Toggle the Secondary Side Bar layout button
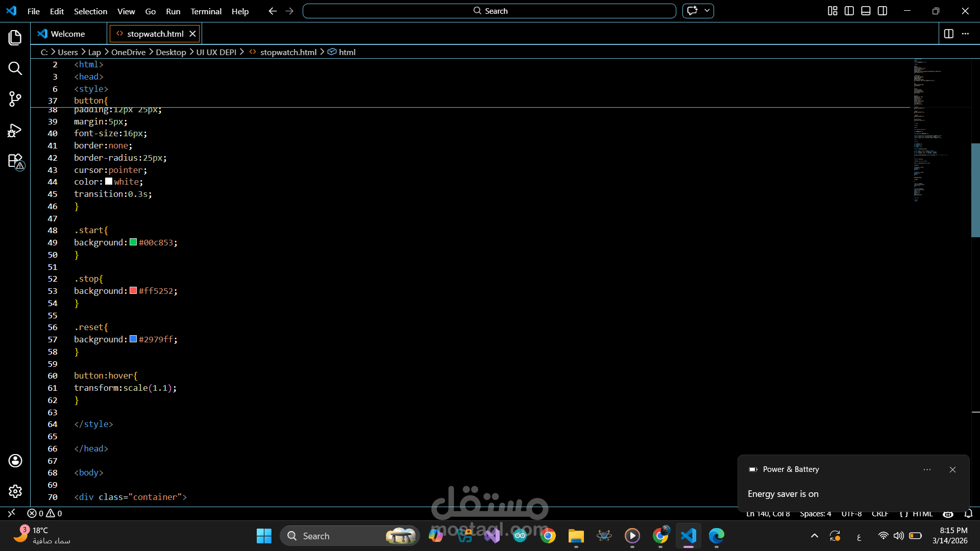The image size is (980, 551). tap(883, 11)
